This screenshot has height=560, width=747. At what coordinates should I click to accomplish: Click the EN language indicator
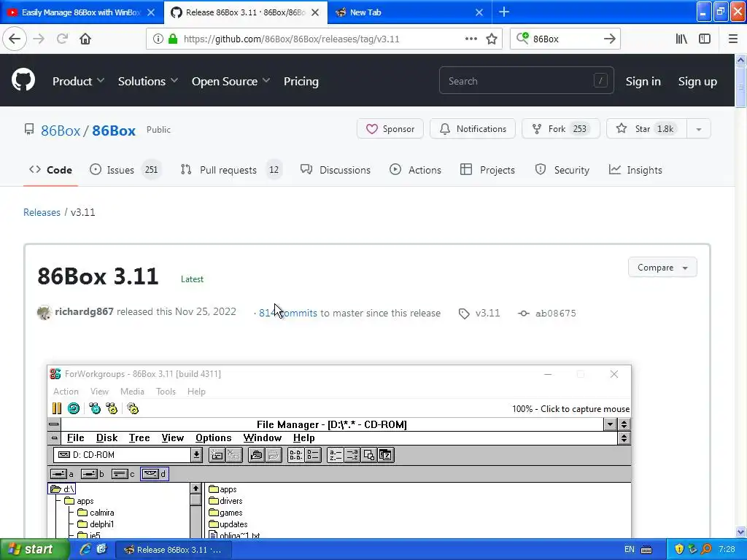coord(630,550)
